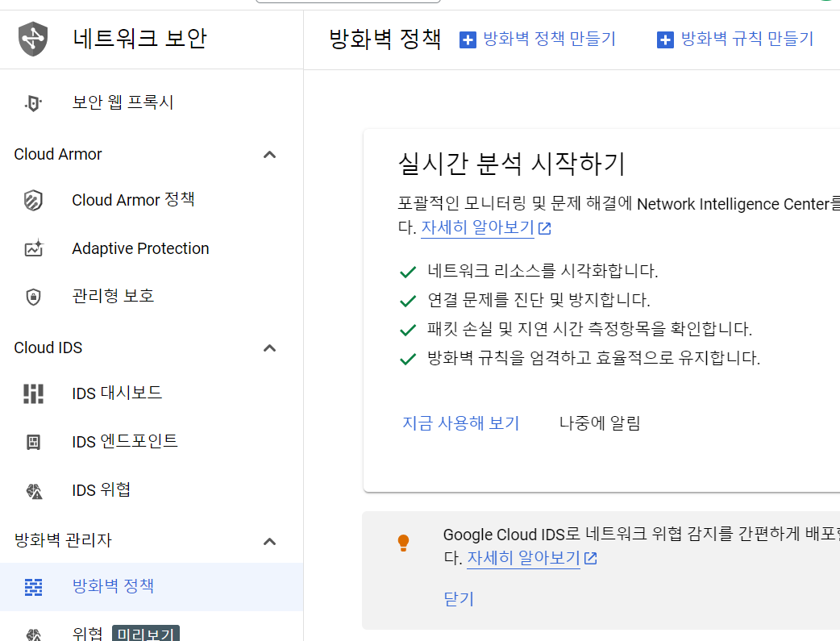Click 지금 사용해 보기 button

461,423
